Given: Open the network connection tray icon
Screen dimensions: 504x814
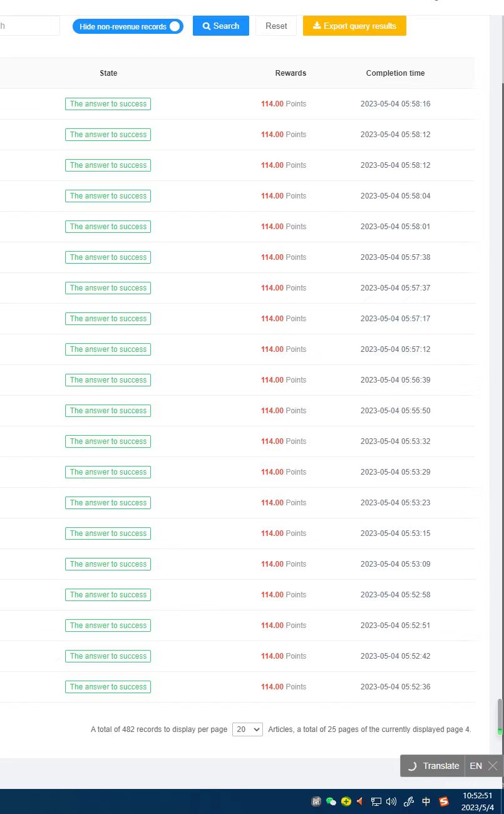Looking at the screenshot, I should point(376,801).
